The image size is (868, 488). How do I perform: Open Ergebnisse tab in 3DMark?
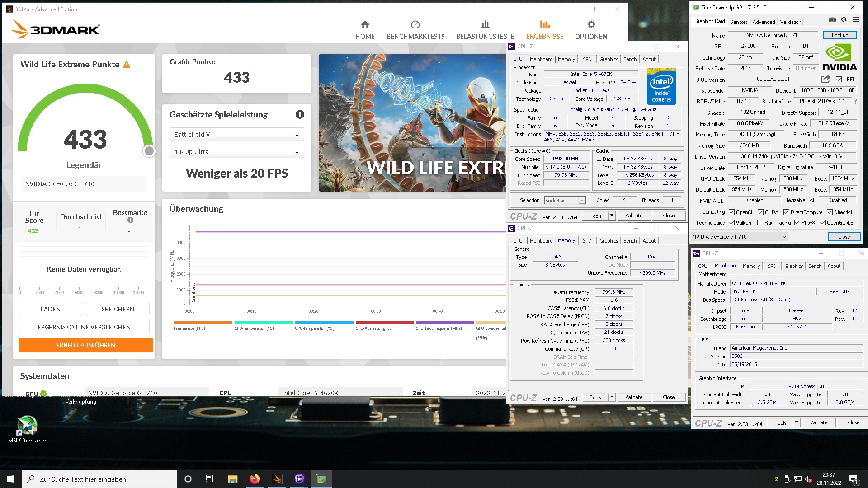tap(544, 30)
